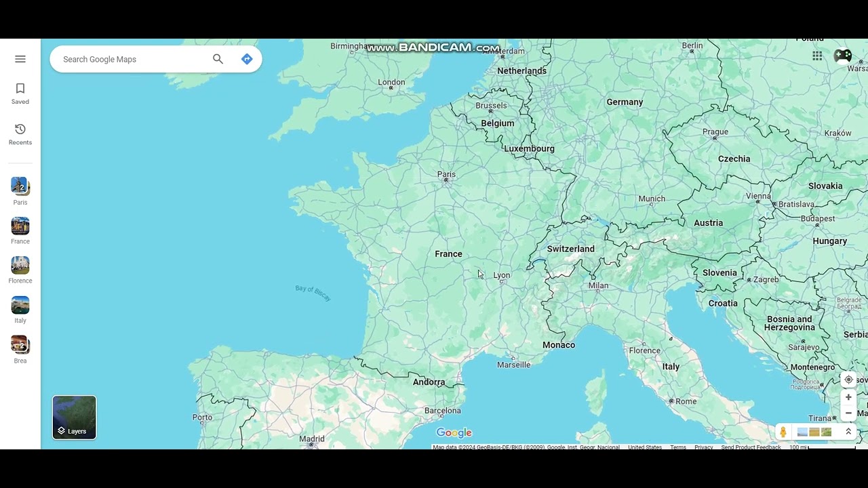Click the United States region link
This screenshot has height=488, width=868.
[x=645, y=447]
